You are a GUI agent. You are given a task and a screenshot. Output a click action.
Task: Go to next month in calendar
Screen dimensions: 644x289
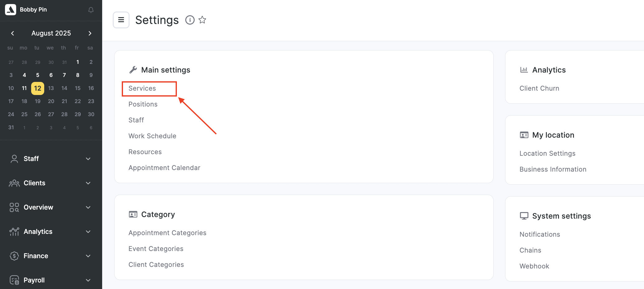point(90,33)
